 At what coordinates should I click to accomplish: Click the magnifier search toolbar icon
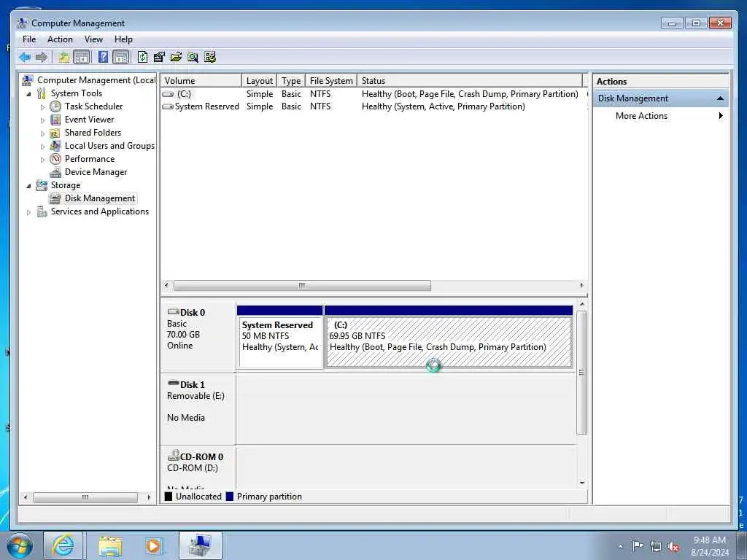[x=193, y=57]
